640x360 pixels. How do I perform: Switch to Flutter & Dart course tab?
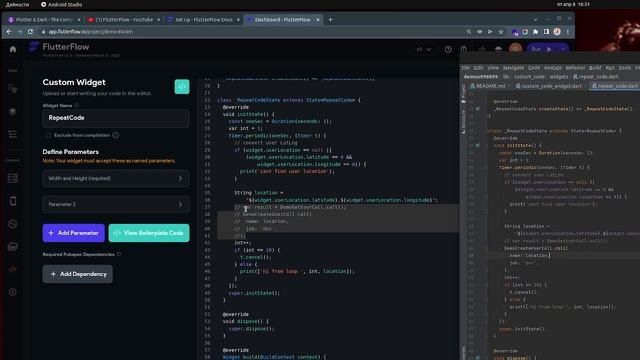click(x=44, y=20)
